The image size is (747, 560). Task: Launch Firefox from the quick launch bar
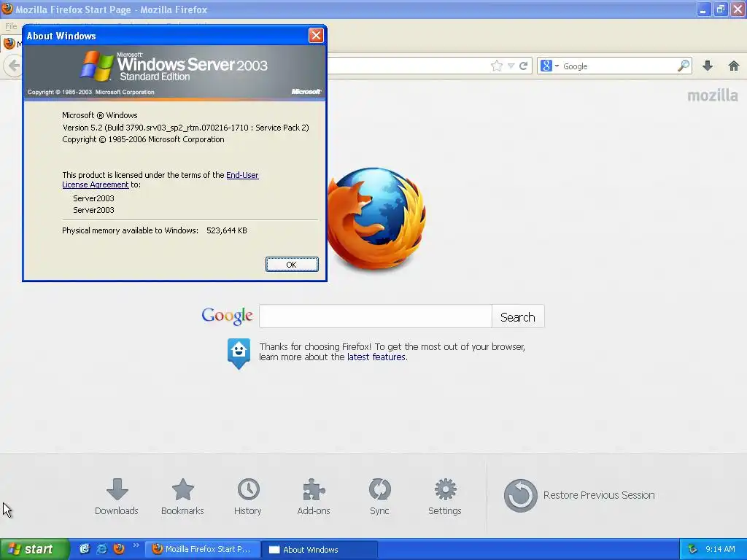point(119,549)
